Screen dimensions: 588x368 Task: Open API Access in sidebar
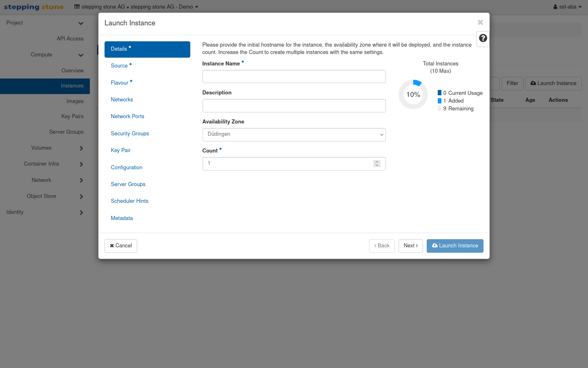[x=70, y=39]
